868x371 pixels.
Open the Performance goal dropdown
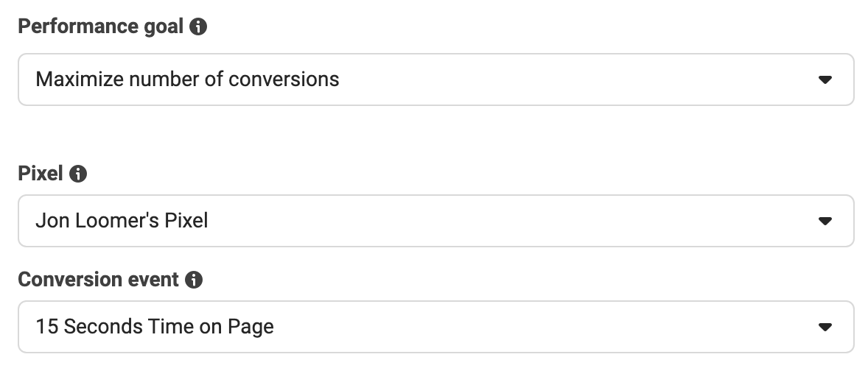[x=436, y=79]
